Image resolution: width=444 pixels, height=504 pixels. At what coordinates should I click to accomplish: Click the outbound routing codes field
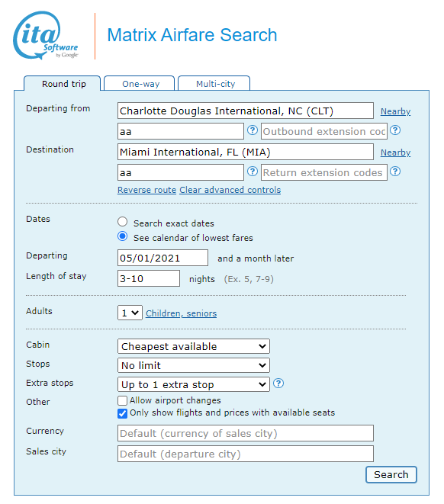pyautogui.click(x=180, y=131)
